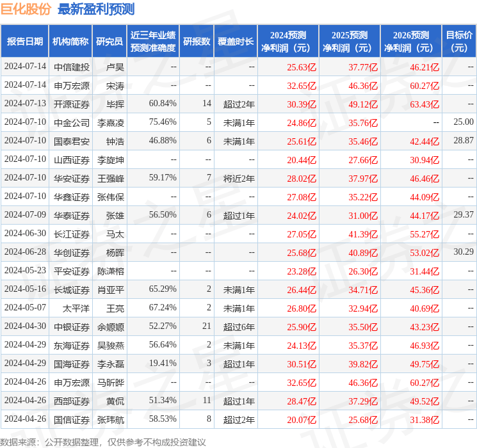The image size is (477, 448).
Task: Click 2026 forecast 49.52亿
Action: click(424, 401)
